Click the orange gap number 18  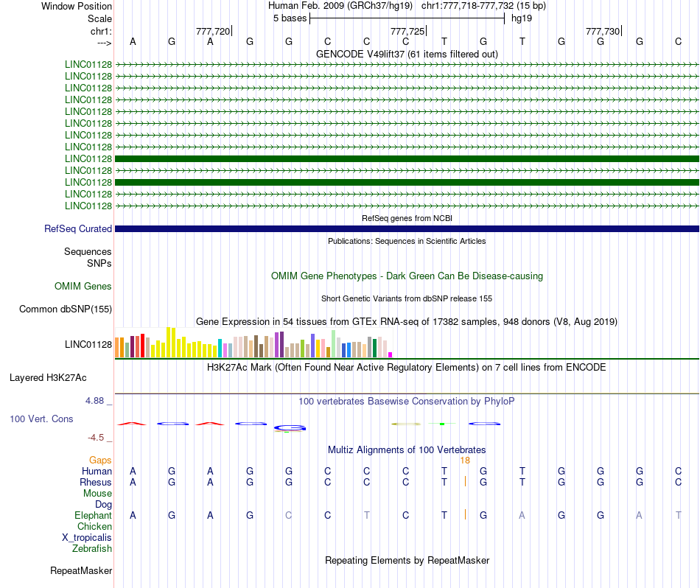(465, 461)
